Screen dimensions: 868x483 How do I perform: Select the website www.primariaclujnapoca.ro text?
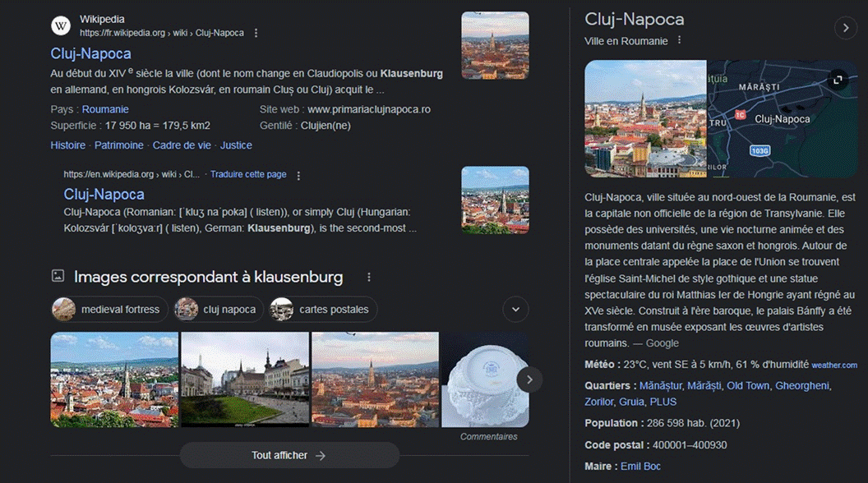[x=369, y=109]
